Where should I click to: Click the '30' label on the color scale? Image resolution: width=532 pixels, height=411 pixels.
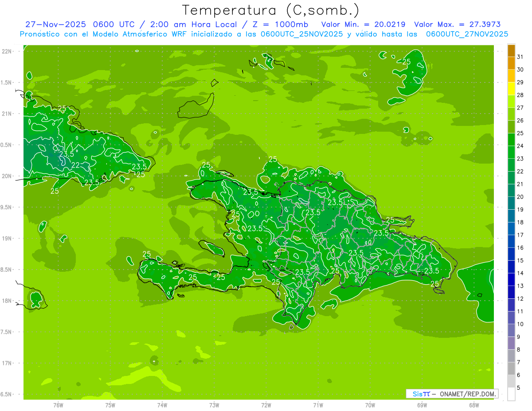[x=520, y=70]
